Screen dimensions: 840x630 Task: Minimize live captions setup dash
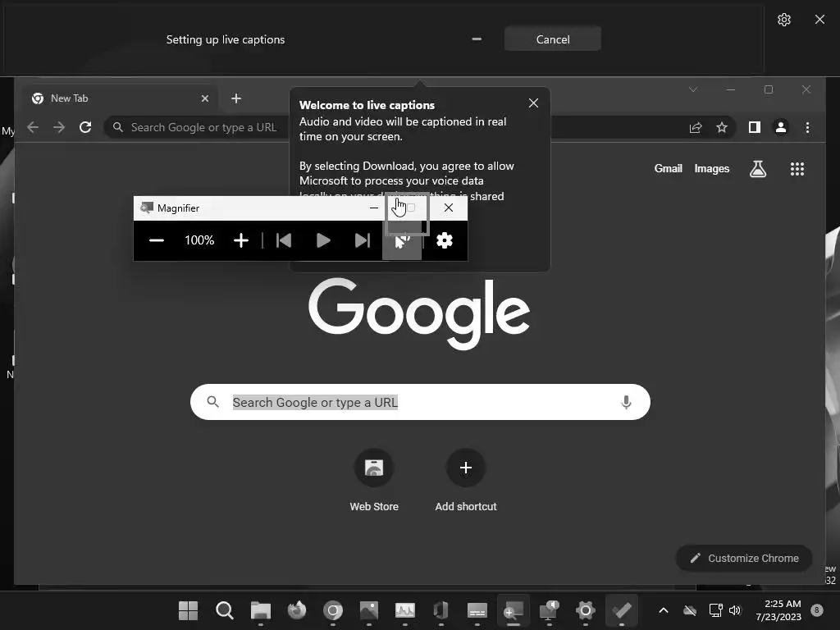pos(477,39)
